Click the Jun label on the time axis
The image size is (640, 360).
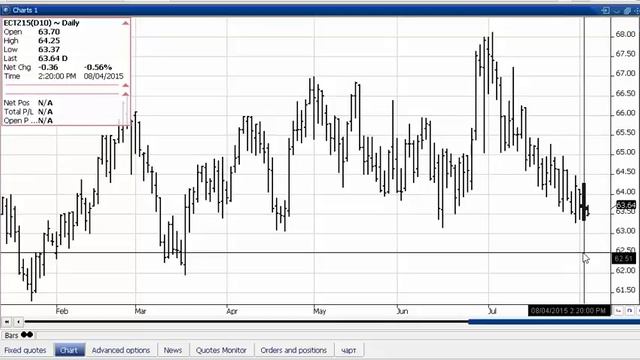coord(402,311)
